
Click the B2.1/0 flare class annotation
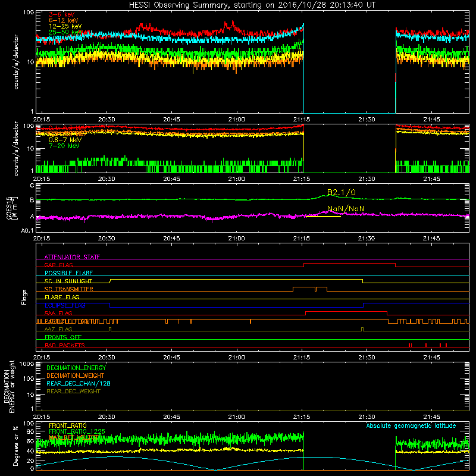click(341, 192)
